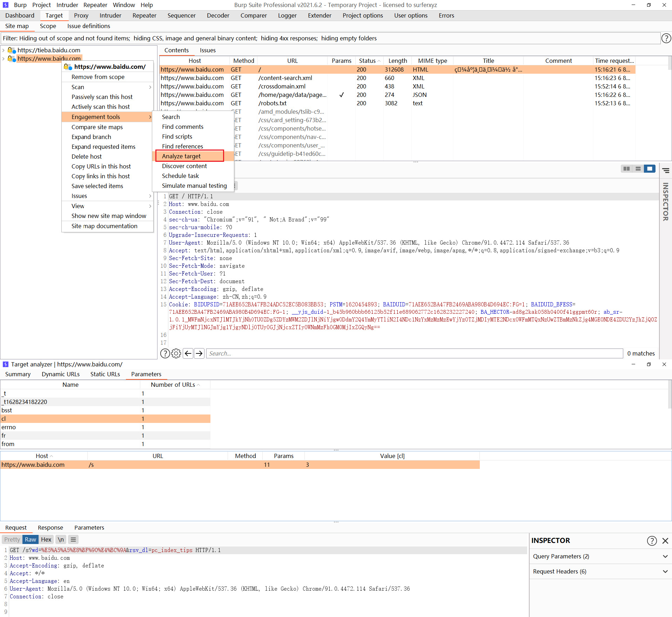Switch to the Scope sub-tab
The image size is (672, 617).
[48, 26]
